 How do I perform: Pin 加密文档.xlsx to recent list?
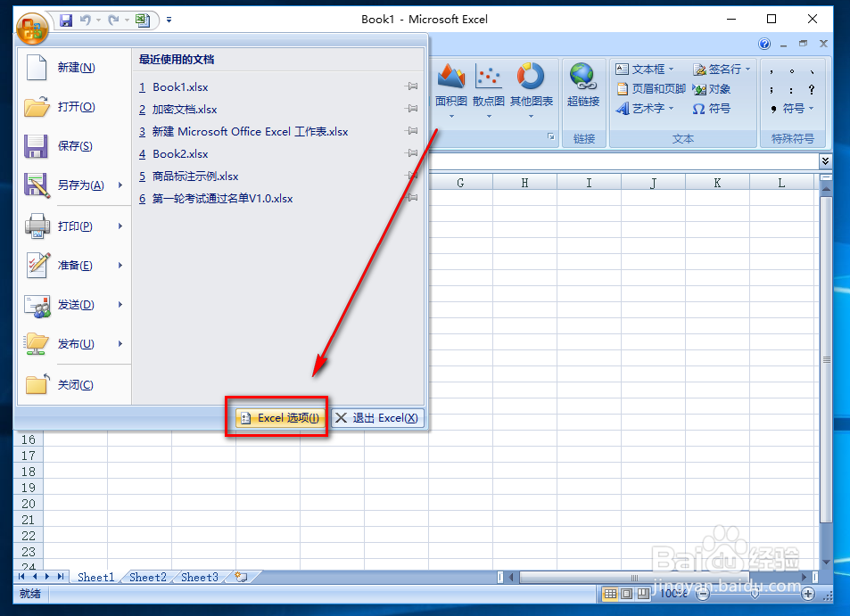click(411, 109)
